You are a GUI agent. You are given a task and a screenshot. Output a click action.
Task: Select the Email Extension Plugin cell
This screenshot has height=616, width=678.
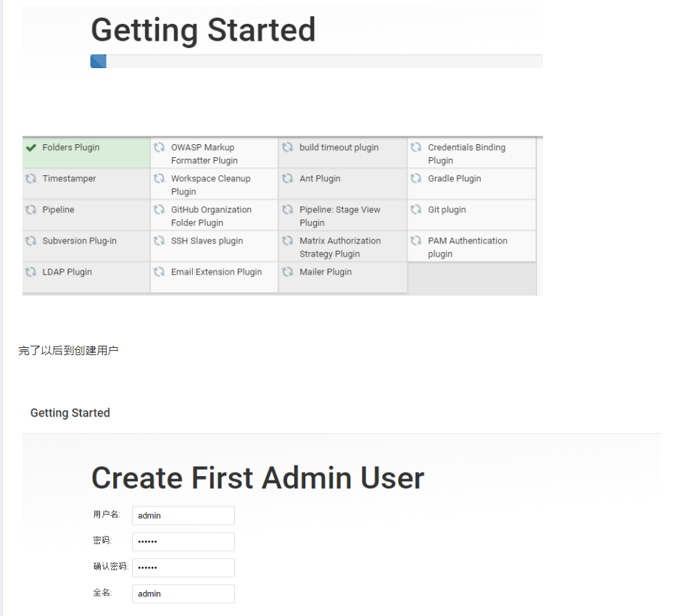[216, 272]
